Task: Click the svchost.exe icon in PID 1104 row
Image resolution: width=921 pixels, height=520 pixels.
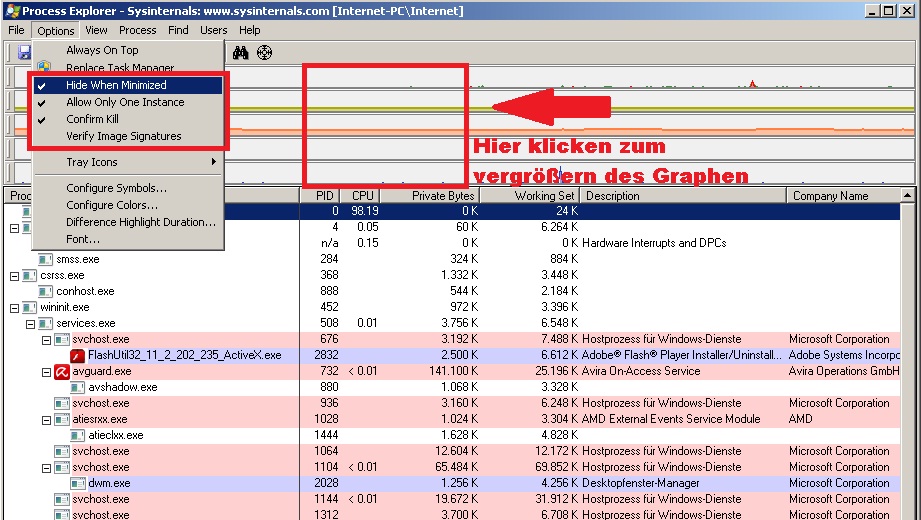Action: (62, 467)
